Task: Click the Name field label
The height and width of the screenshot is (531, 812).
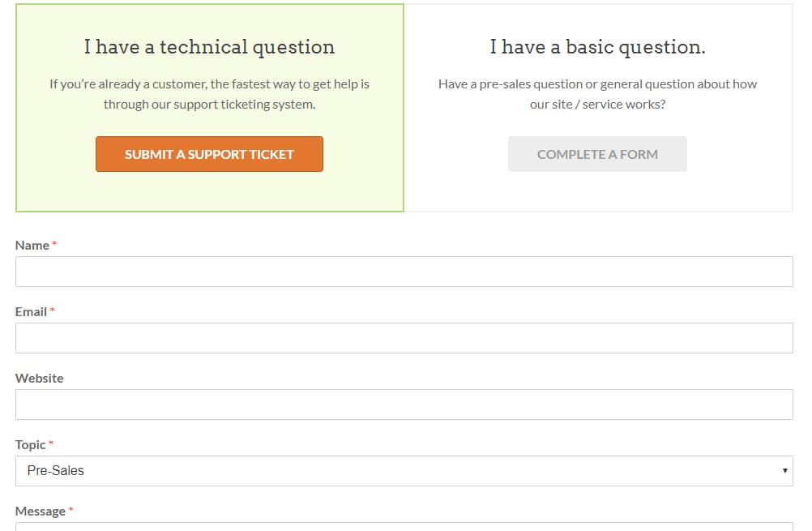Action: [32, 245]
